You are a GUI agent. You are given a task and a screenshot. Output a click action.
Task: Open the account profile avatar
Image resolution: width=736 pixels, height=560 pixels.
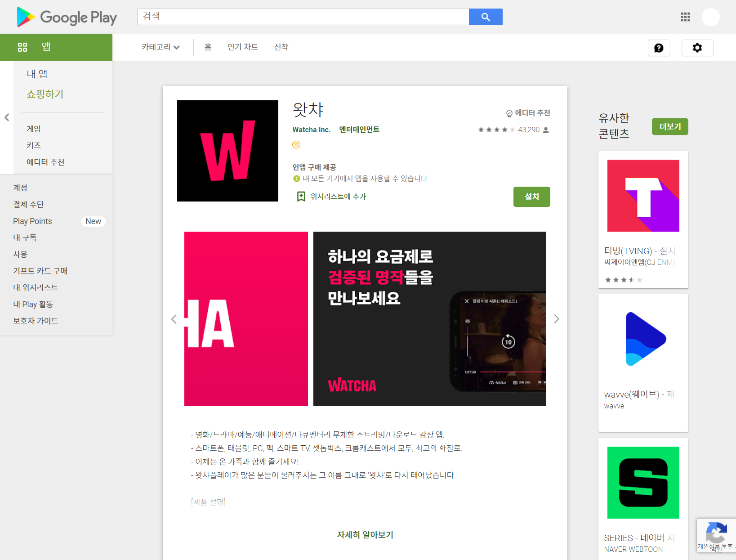pyautogui.click(x=711, y=17)
